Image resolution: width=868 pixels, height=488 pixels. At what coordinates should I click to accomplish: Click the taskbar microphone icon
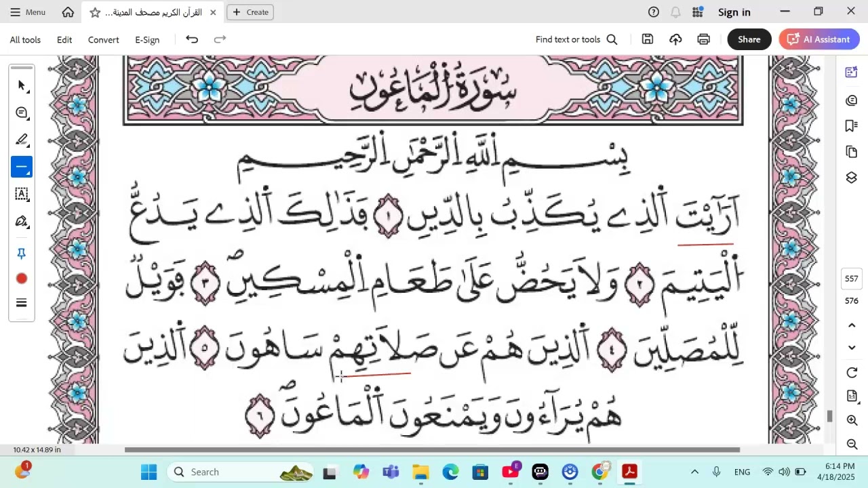click(716, 472)
